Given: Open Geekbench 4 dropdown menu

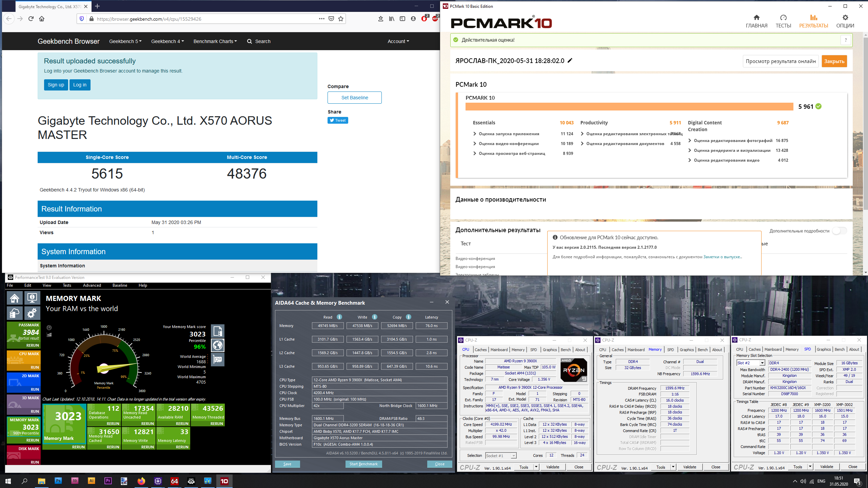Looking at the screenshot, I should tap(167, 41).
